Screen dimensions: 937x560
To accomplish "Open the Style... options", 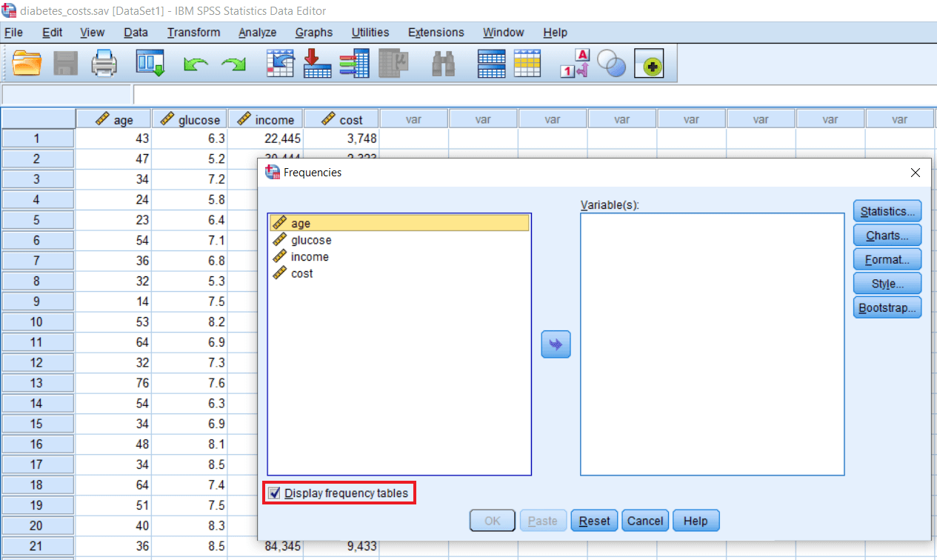I will point(887,284).
